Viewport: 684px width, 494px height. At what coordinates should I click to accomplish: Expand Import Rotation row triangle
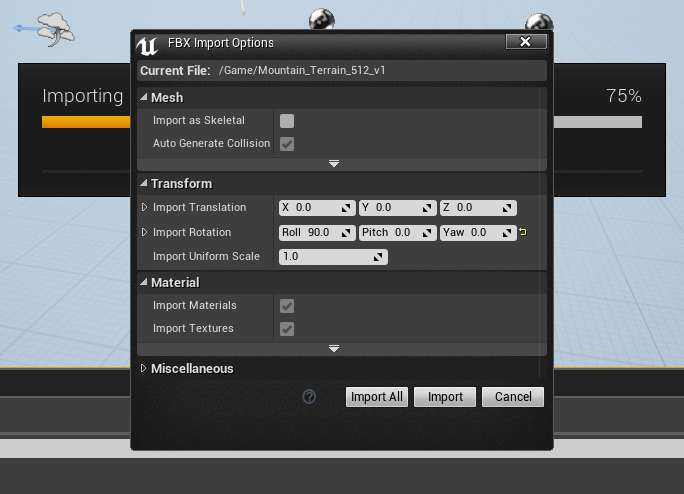tap(144, 232)
